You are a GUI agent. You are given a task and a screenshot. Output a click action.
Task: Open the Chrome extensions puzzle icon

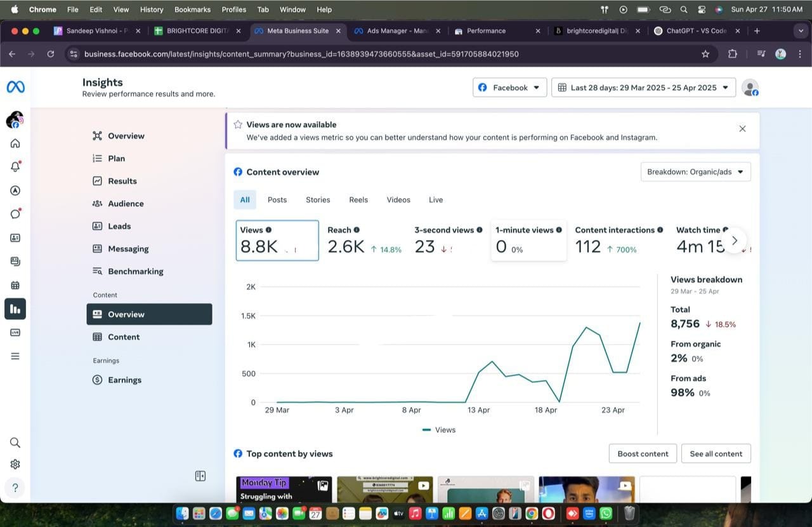click(733, 54)
